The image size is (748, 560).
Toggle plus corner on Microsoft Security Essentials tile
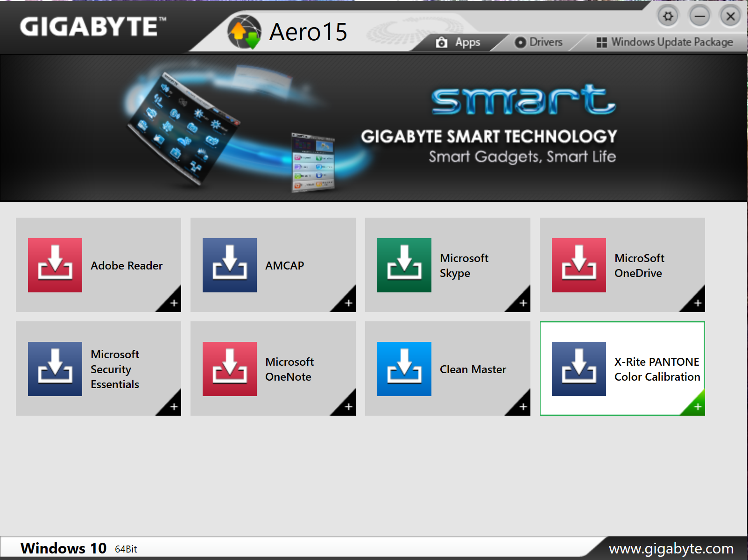tap(173, 406)
